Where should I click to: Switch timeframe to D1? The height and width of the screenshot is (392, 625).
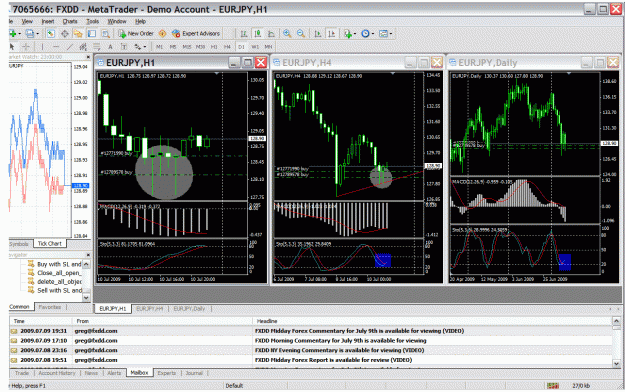click(x=241, y=47)
